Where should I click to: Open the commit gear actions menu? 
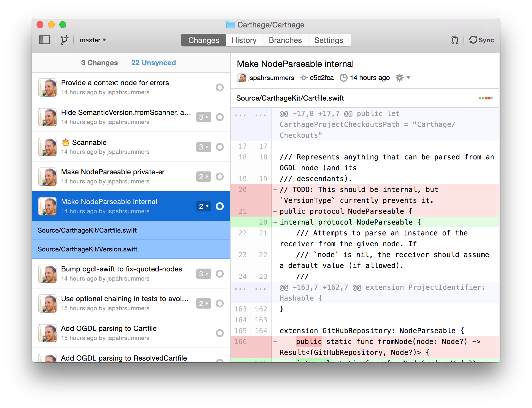pyautogui.click(x=402, y=78)
